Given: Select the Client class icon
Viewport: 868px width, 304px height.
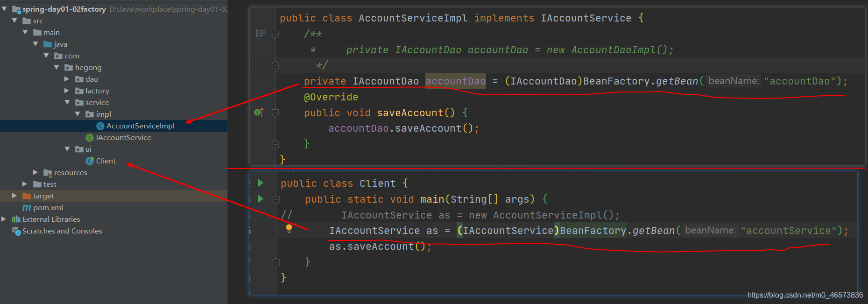Looking at the screenshot, I should pos(90,161).
